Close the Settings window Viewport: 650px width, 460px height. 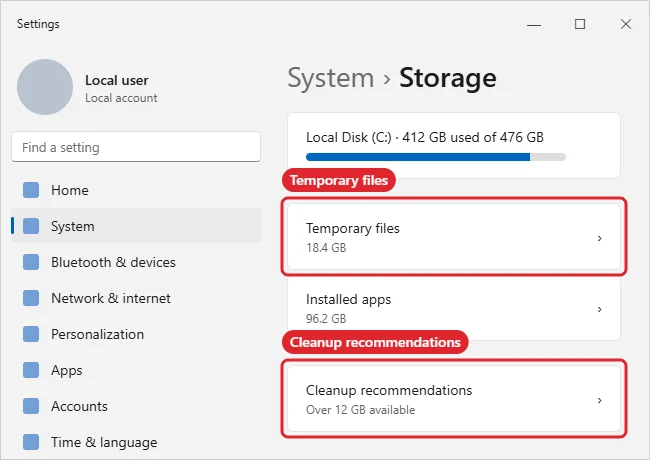(626, 24)
